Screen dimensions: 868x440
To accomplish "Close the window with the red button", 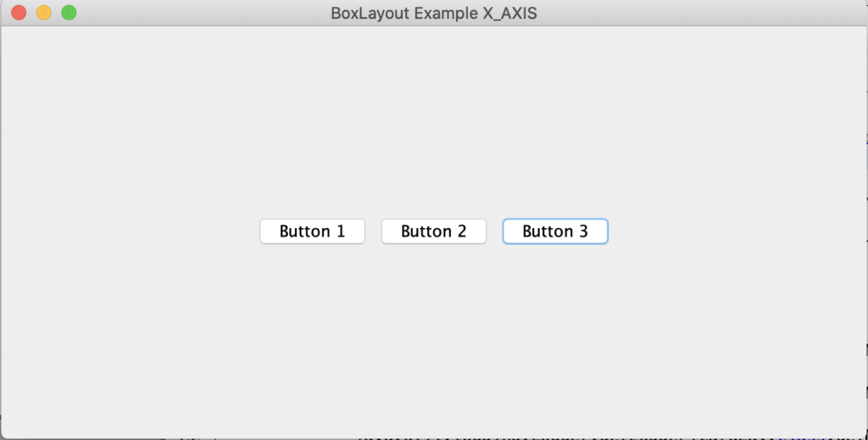I will click(x=19, y=13).
